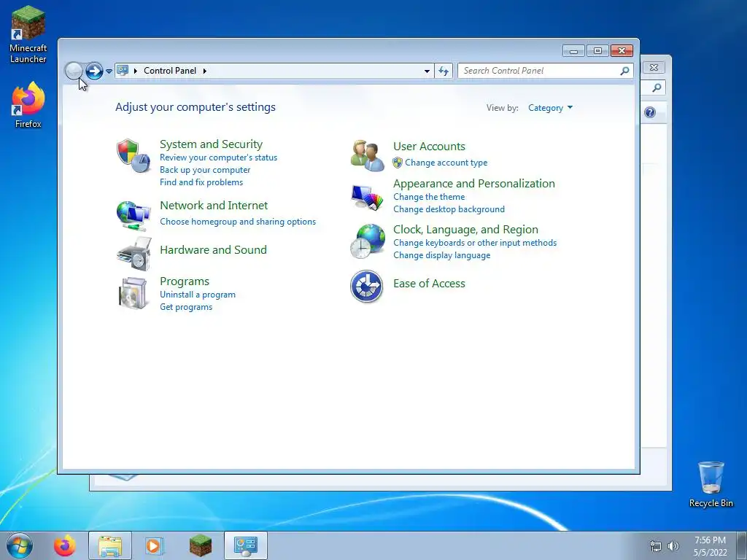Click the Control Panel taskbar button
Screen dimensions: 747x560
click(245, 545)
